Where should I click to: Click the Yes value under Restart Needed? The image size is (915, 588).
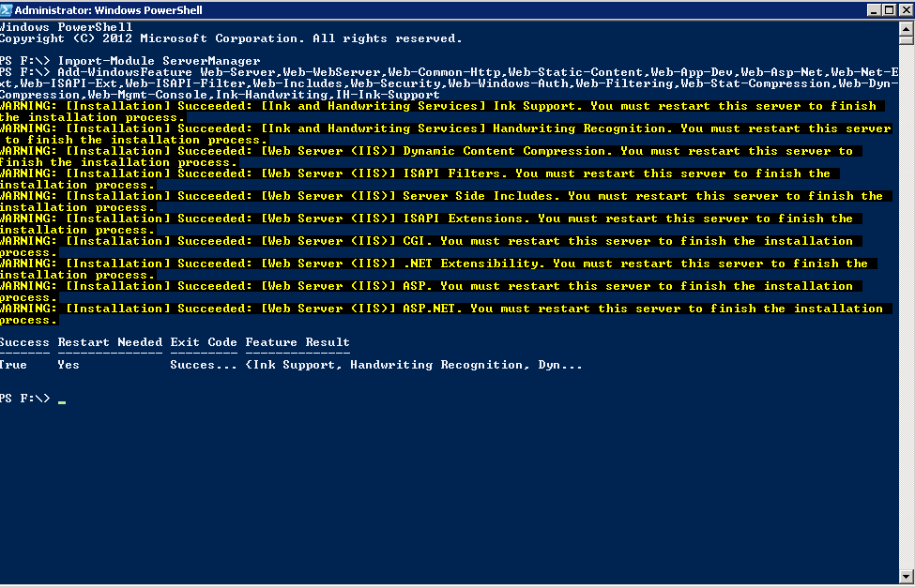tap(69, 365)
